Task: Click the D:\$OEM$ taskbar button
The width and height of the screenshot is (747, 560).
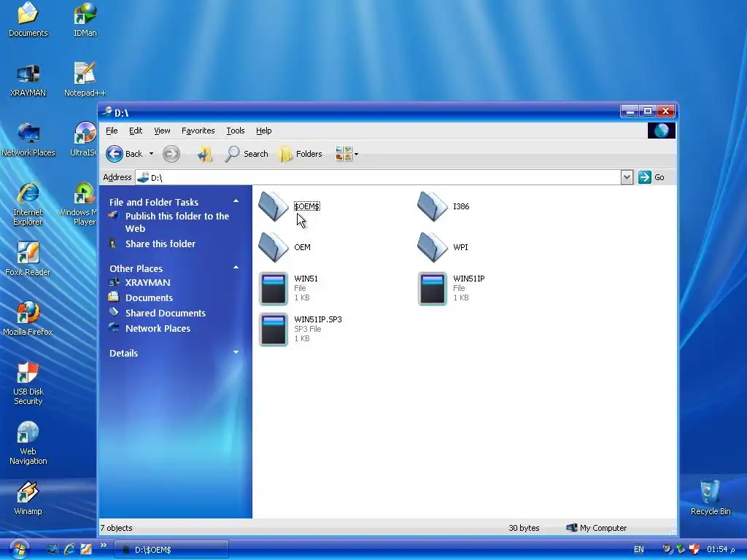Action: click(171, 550)
